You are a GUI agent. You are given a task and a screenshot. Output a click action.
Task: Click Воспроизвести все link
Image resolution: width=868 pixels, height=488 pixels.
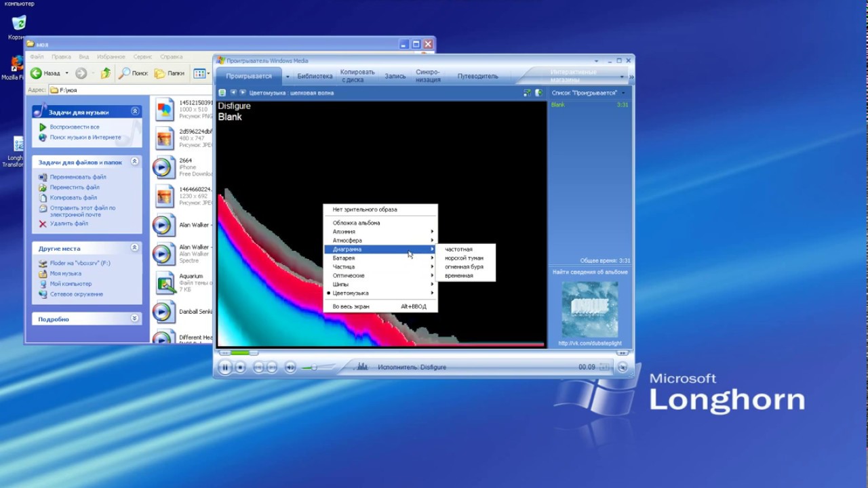click(75, 127)
